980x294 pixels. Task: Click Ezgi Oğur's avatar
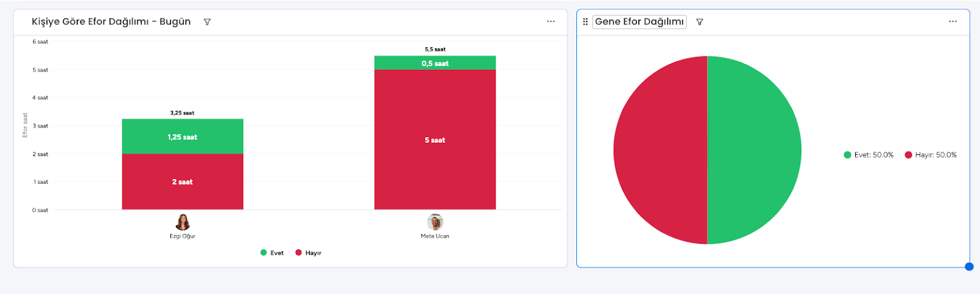pyautogui.click(x=183, y=222)
